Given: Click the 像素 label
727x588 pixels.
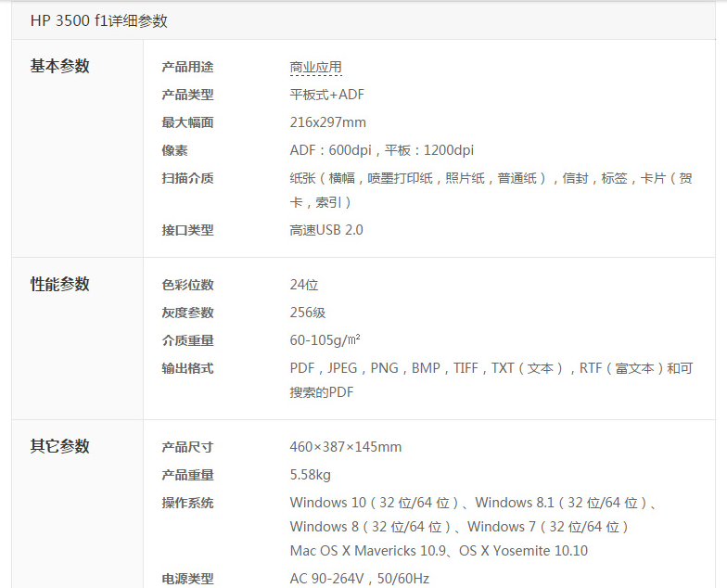Looking at the screenshot, I should pos(174,150).
